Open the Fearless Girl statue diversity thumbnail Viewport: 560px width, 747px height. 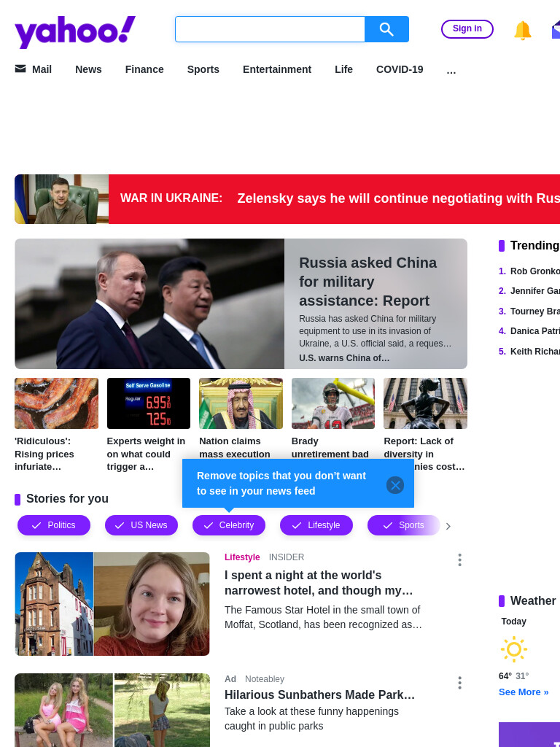(x=425, y=403)
